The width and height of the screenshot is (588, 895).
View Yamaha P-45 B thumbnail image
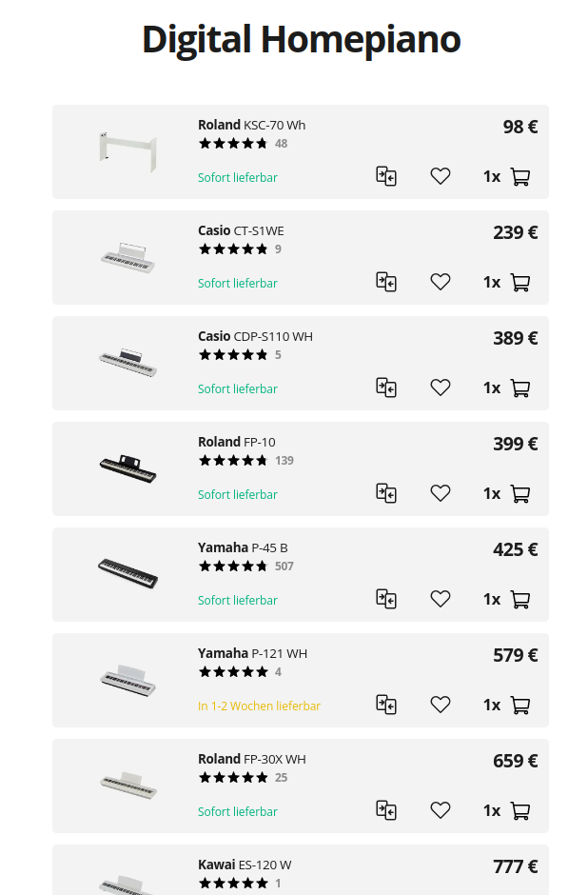127,573
